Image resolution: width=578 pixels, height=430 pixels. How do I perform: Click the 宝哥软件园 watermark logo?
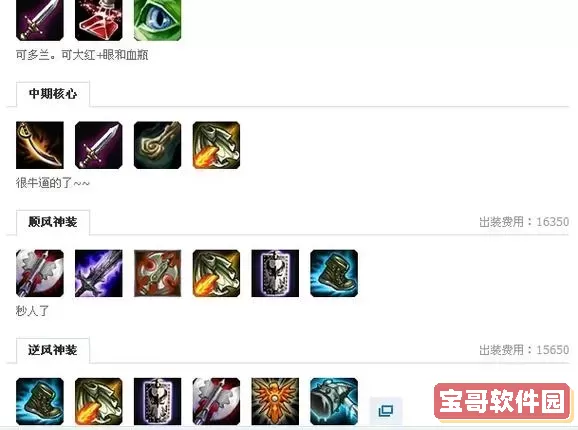tap(502, 401)
